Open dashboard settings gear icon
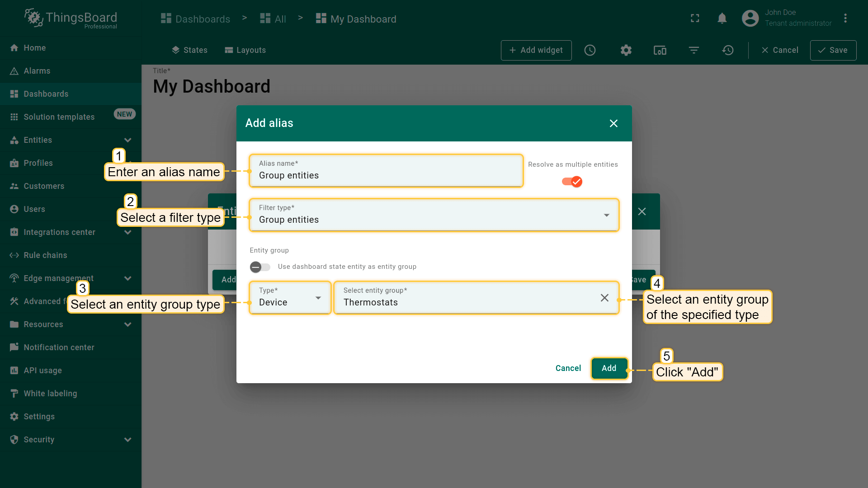The width and height of the screenshot is (868, 488). coord(626,50)
